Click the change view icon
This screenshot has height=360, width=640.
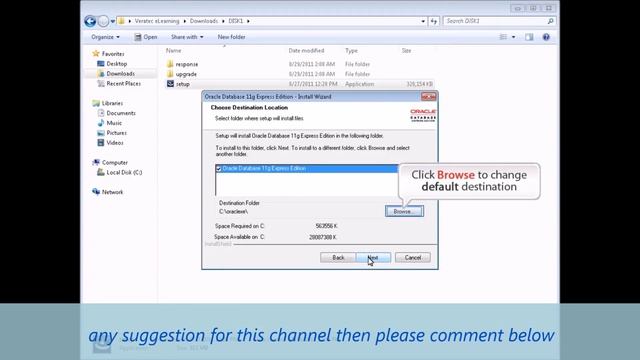click(x=503, y=37)
